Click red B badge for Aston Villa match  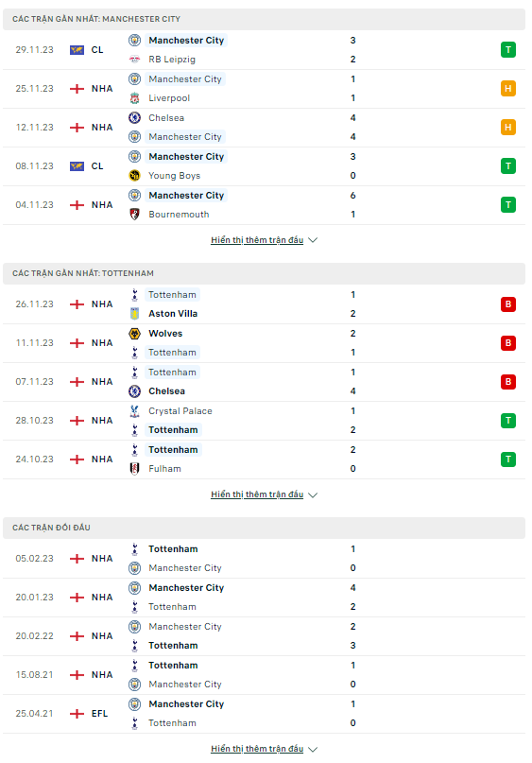508,304
